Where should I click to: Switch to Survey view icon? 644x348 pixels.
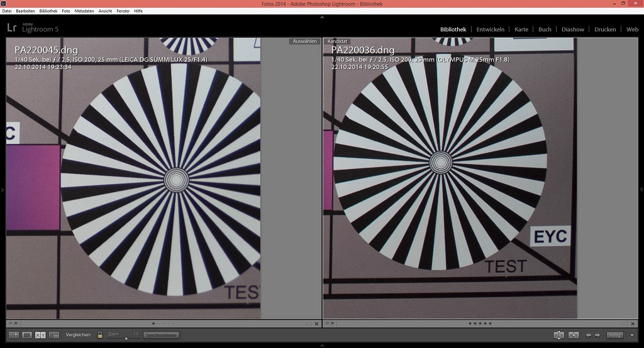(54, 335)
